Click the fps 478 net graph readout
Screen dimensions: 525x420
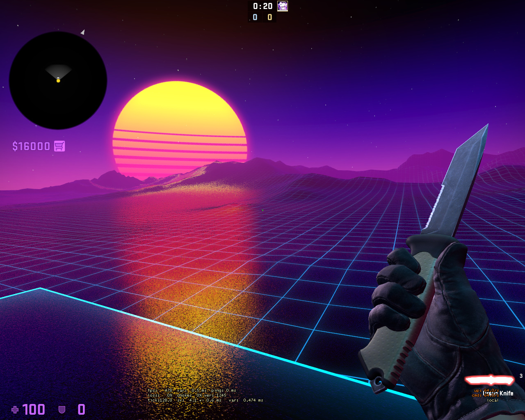pyautogui.click(x=160, y=390)
